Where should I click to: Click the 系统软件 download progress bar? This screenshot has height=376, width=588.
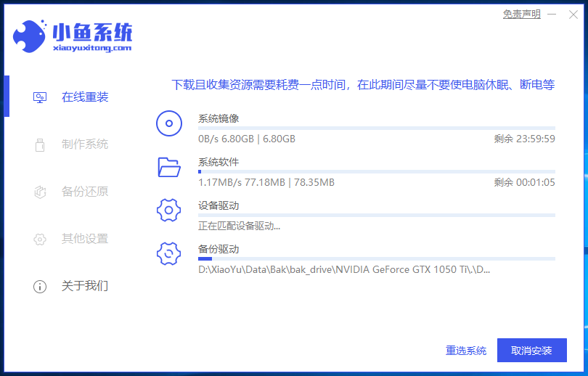tap(376, 172)
